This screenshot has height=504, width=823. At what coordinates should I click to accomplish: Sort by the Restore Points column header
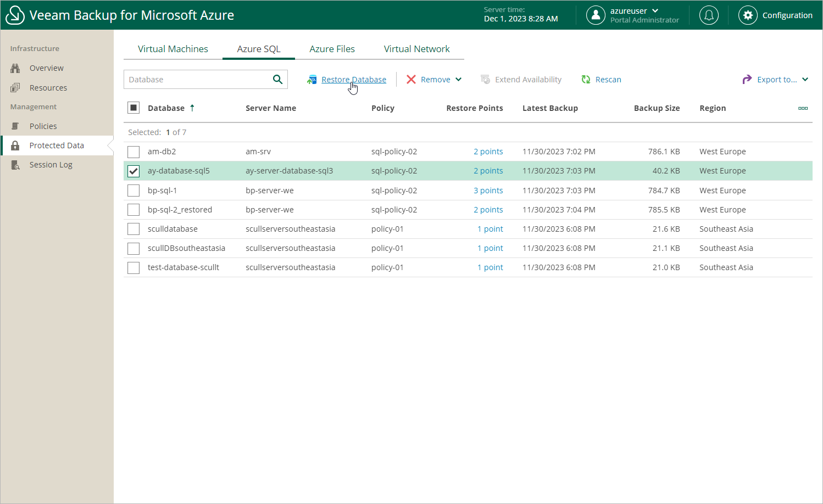click(x=475, y=108)
